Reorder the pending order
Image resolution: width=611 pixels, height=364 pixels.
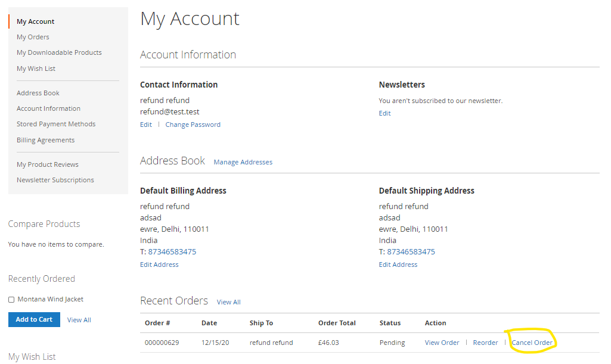tap(485, 343)
